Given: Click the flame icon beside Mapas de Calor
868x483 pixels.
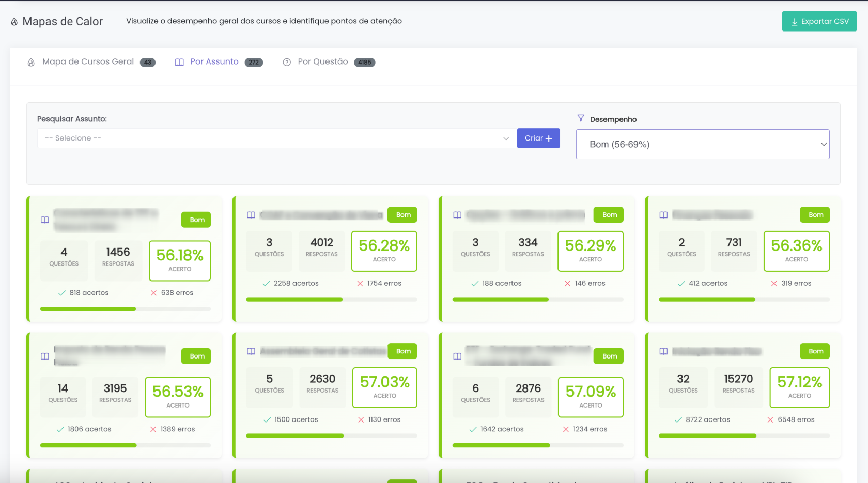Looking at the screenshot, I should pyautogui.click(x=14, y=22).
